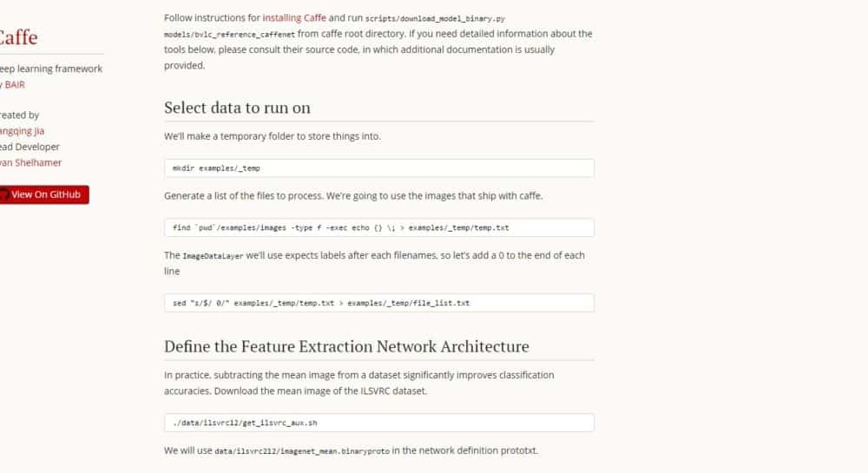868x473 pixels.
Task: Click the GitHub octocat icon
Action: coord(3,195)
